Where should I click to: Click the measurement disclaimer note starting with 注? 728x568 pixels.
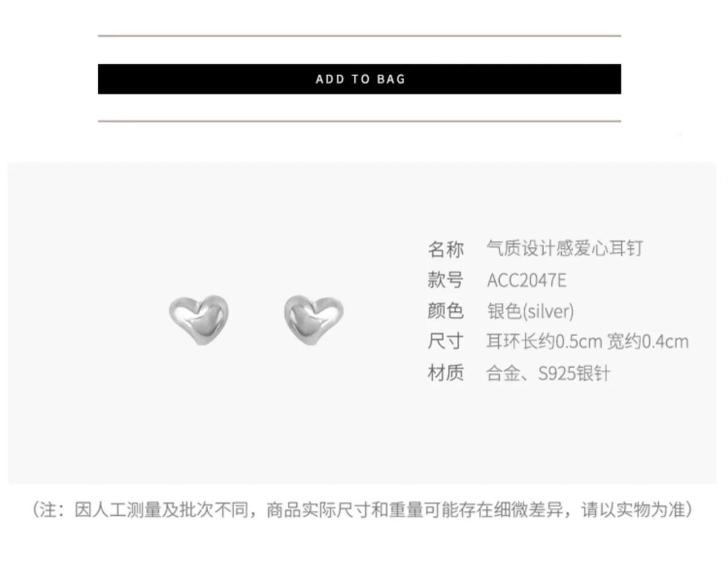[362, 510]
